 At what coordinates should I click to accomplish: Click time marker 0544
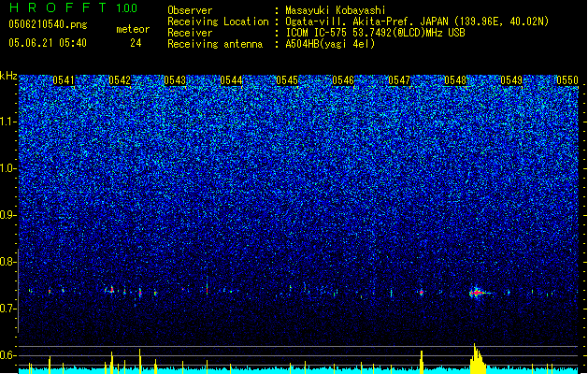click(x=232, y=80)
